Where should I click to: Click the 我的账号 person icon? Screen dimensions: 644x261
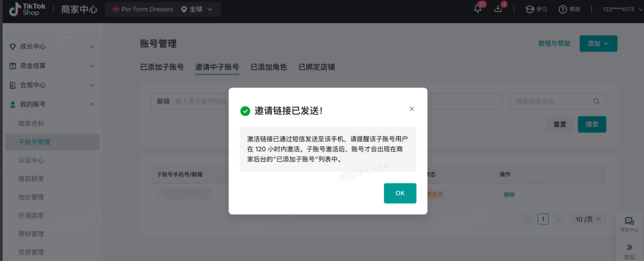(13, 104)
